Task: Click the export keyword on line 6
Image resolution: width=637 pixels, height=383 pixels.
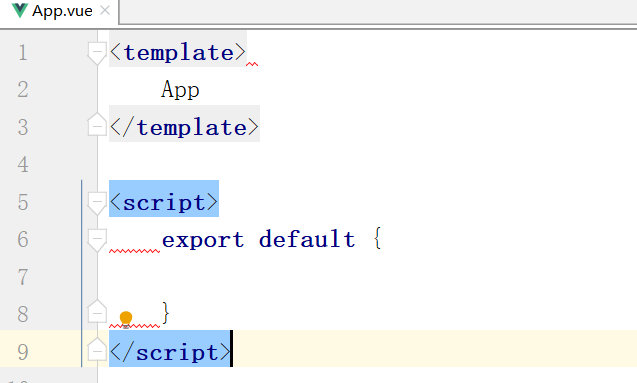Action: tap(203, 240)
